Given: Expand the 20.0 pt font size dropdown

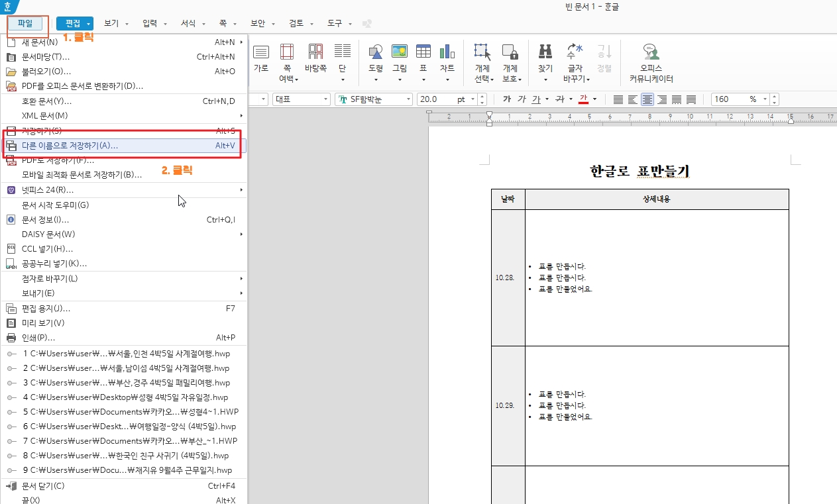Looking at the screenshot, I should point(473,99).
